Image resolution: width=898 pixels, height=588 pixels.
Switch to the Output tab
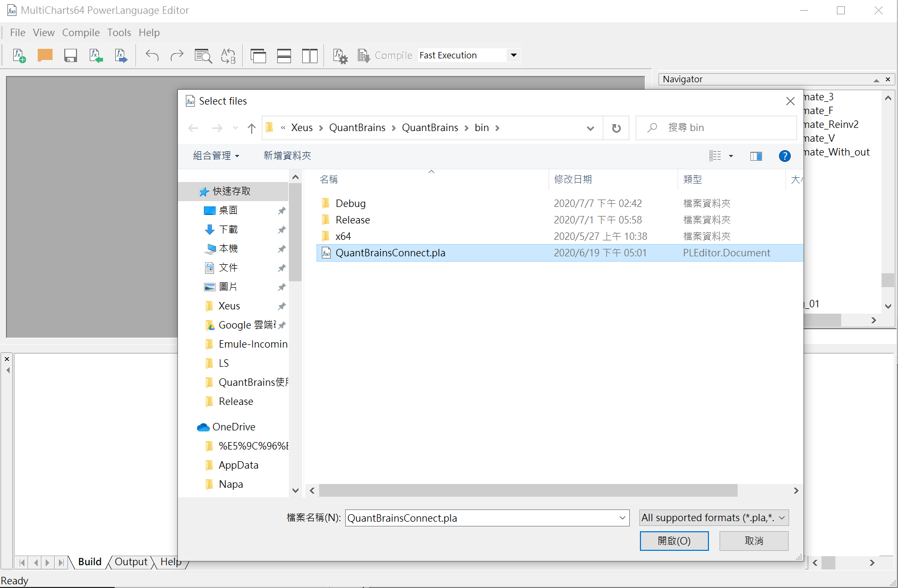click(x=131, y=562)
